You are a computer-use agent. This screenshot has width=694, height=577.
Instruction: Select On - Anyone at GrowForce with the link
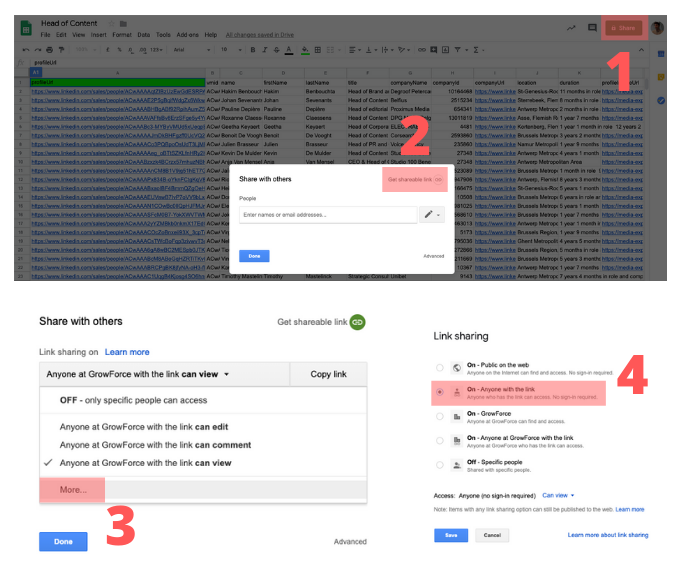click(440, 441)
